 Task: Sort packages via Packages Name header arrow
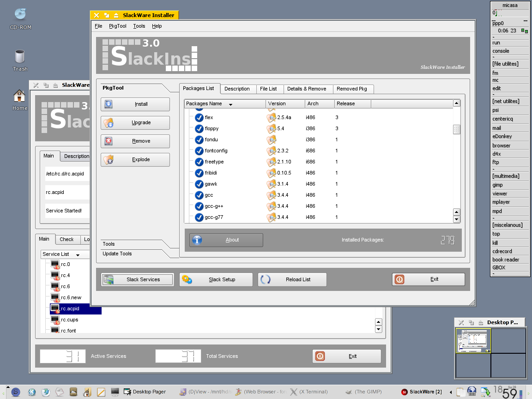coord(231,104)
